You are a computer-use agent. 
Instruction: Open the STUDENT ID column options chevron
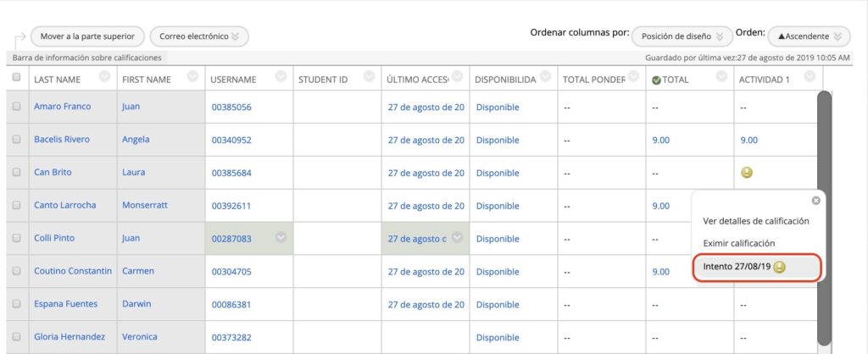point(369,77)
